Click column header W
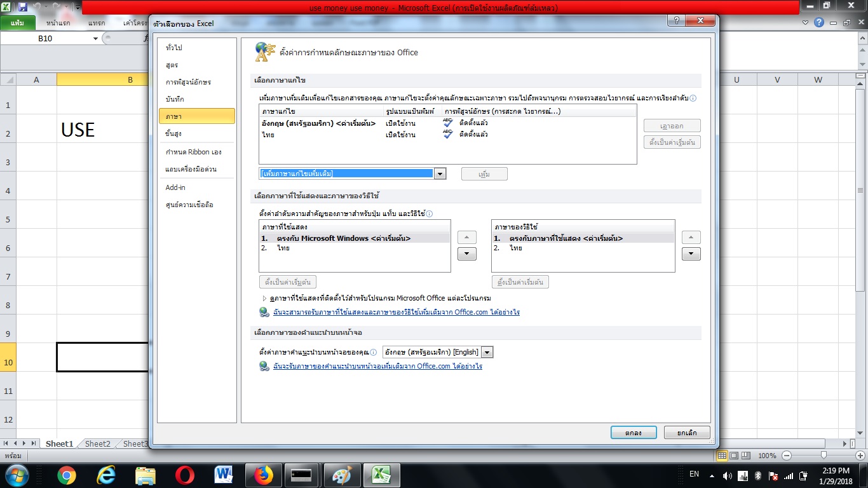 [818, 79]
